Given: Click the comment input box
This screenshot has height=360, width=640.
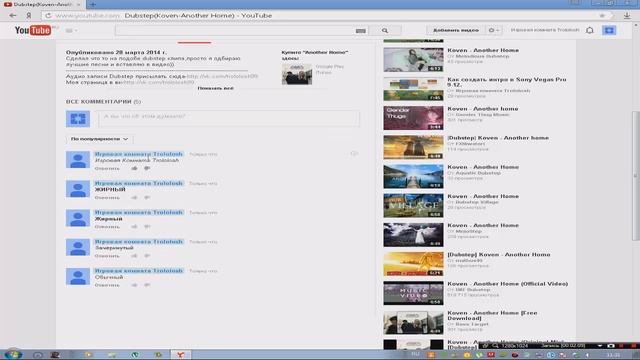Looking at the screenshot, I should pos(229,118).
